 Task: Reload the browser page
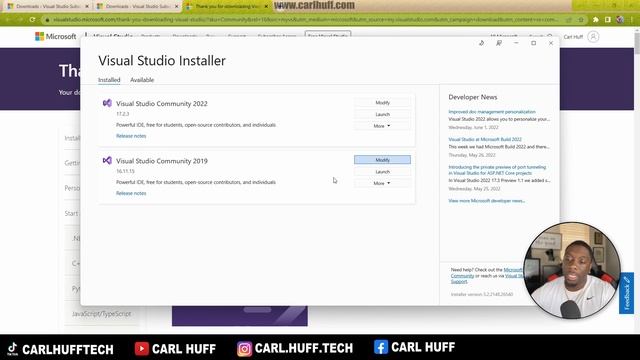click(32, 19)
